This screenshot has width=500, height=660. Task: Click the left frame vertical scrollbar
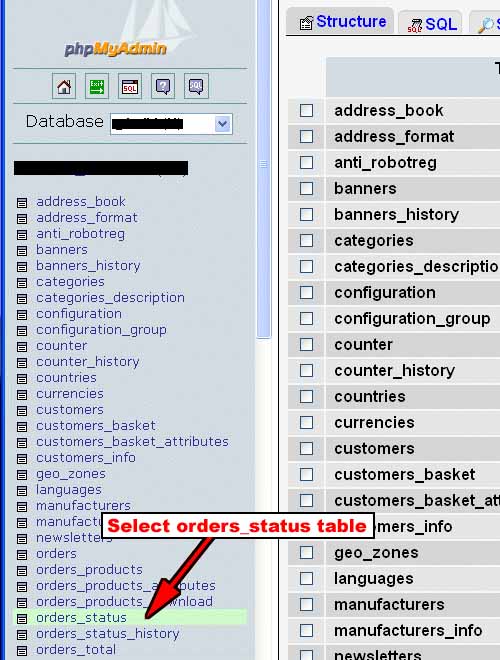point(263,168)
